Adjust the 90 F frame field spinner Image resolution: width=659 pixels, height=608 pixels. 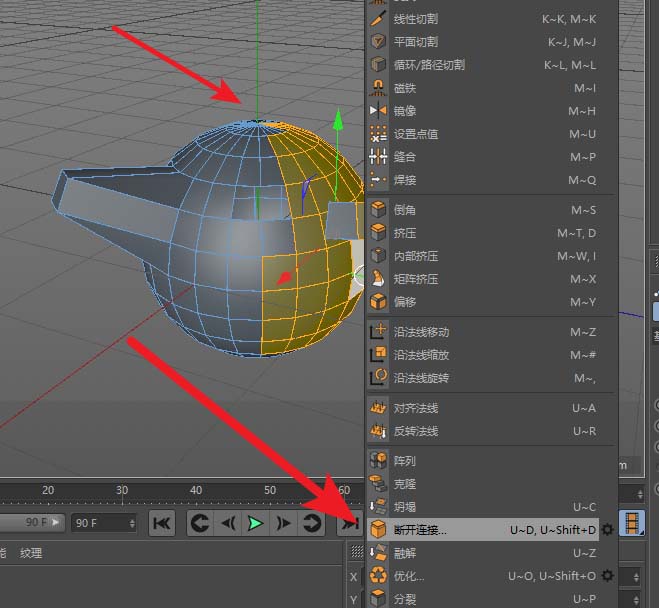point(132,523)
